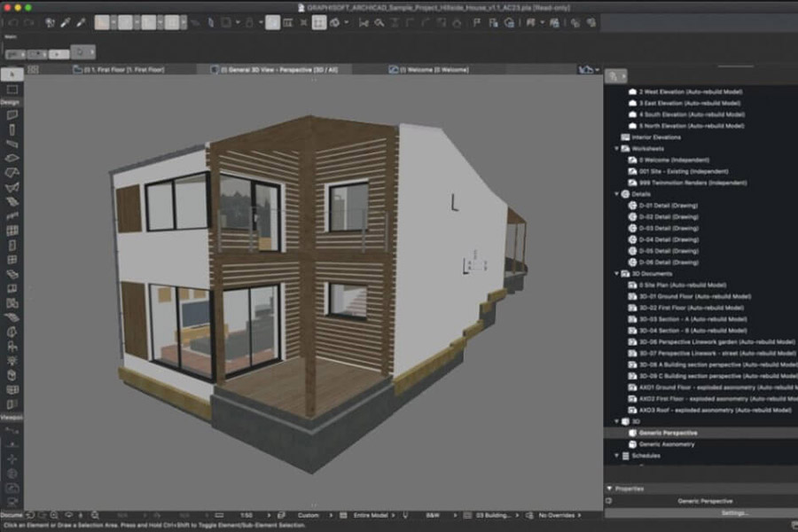Open AXO3 Roof exploded axonometry
The image size is (798, 532).
pyautogui.click(x=715, y=411)
